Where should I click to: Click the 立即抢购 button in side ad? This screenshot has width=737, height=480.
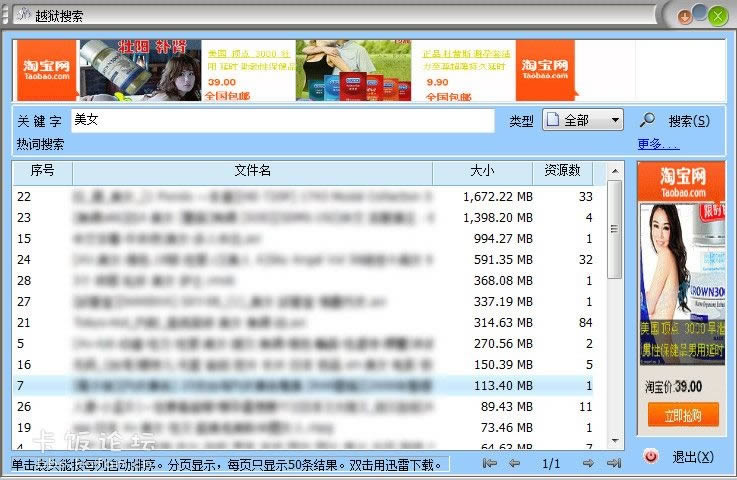(680, 415)
